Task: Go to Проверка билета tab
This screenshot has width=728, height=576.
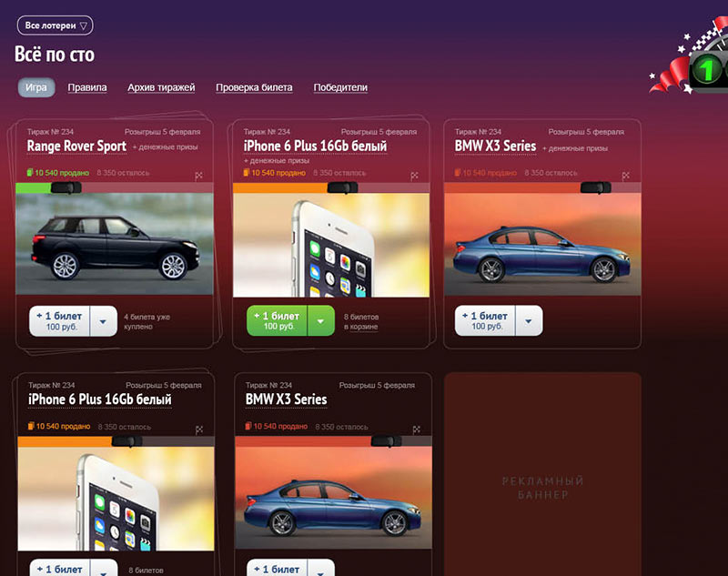Action: coord(254,87)
